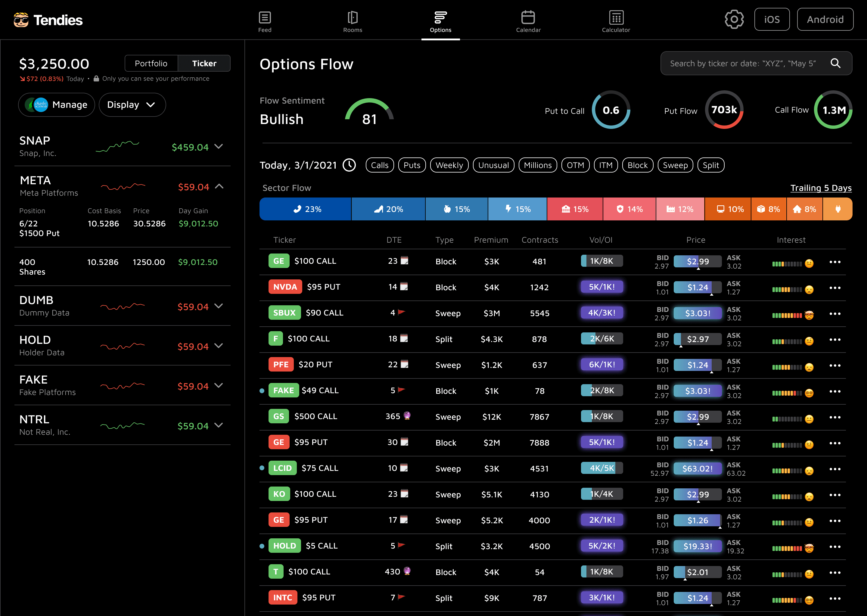
Task: Click the Trailing 5 Days link
Action: pos(821,188)
